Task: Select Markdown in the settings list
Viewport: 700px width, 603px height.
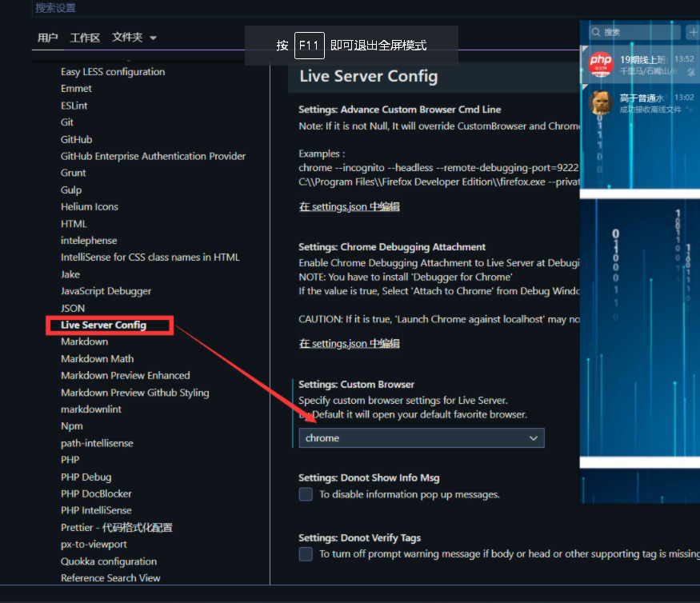Action: click(84, 341)
